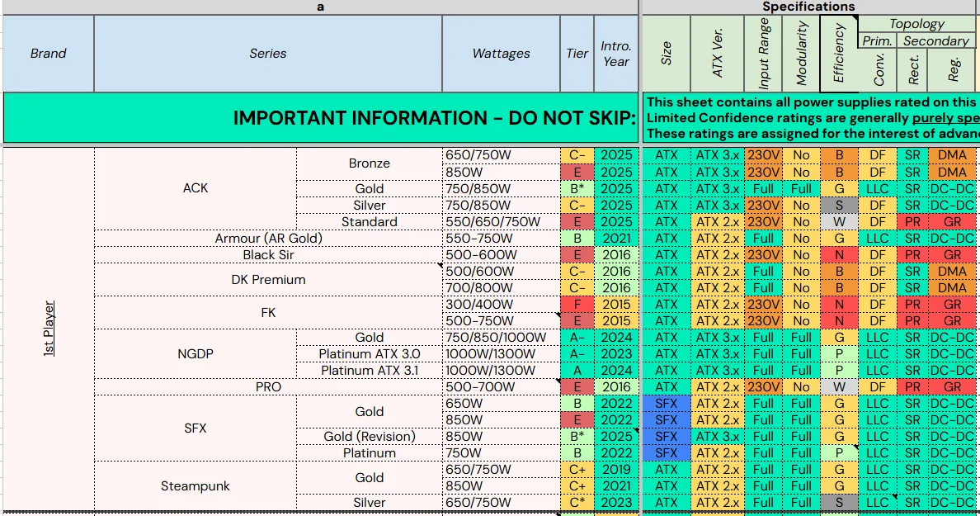The width and height of the screenshot is (980, 516).
Task: Select the 300/400W wattage cell
Action: click(x=502, y=305)
